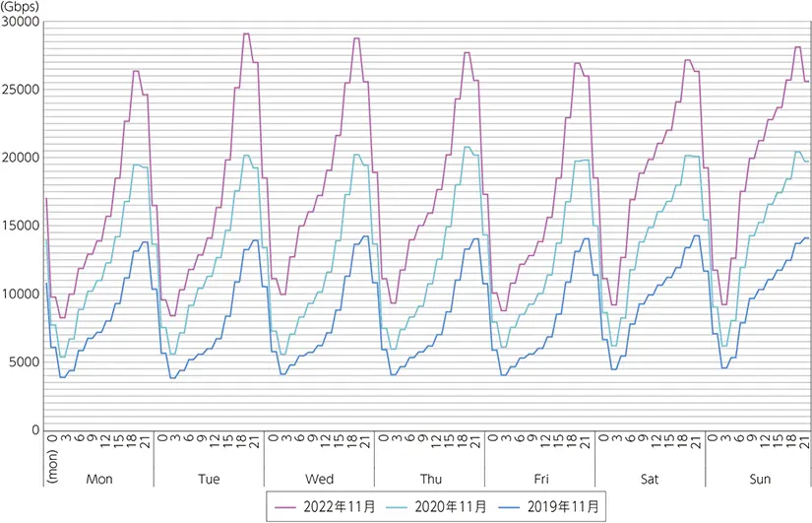
Task: Click the 5000 y-axis value
Action: (24, 361)
